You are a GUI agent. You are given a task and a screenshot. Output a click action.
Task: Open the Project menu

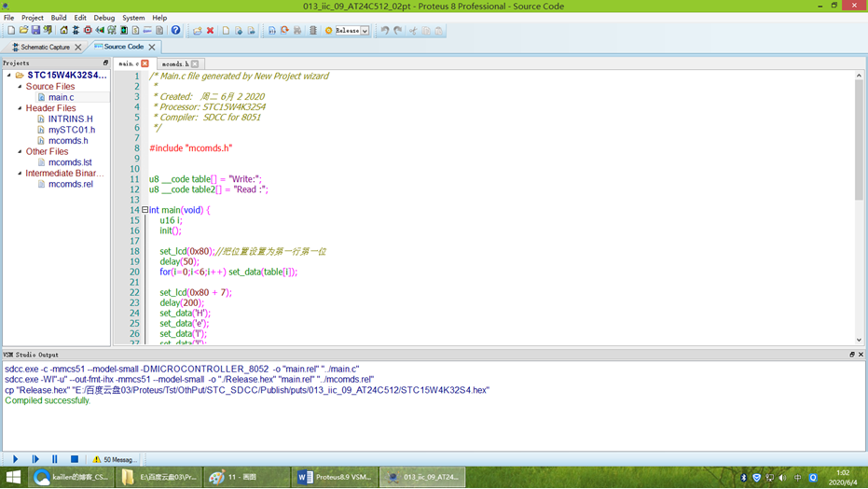point(32,18)
